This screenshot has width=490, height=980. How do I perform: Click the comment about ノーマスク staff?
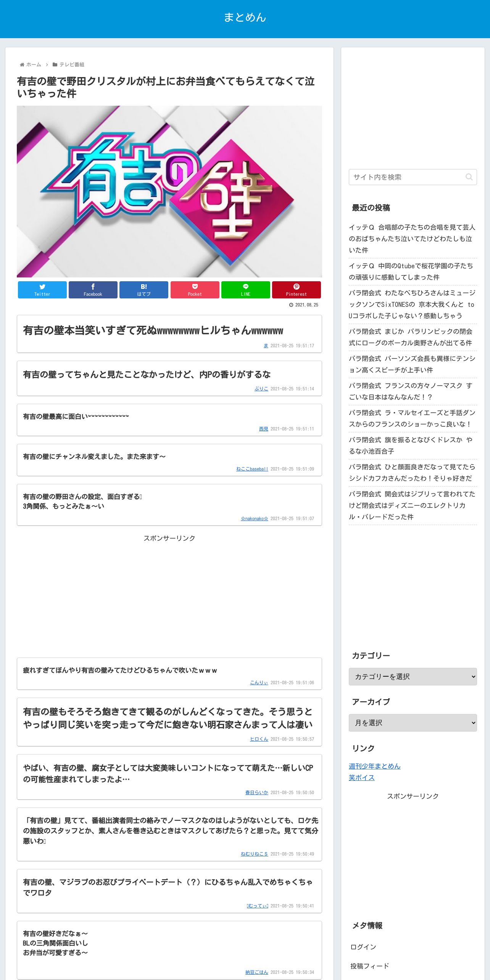[x=170, y=830]
